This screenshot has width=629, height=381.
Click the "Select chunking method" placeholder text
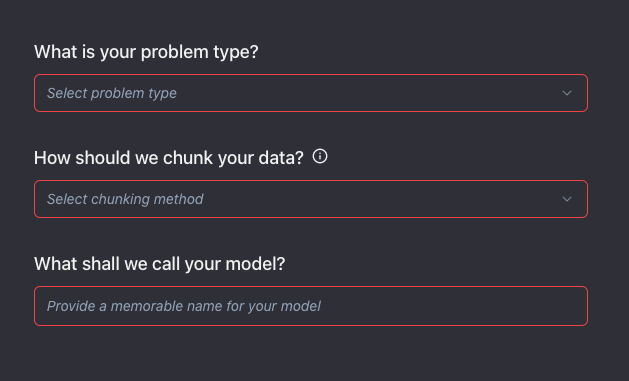pos(125,199)
